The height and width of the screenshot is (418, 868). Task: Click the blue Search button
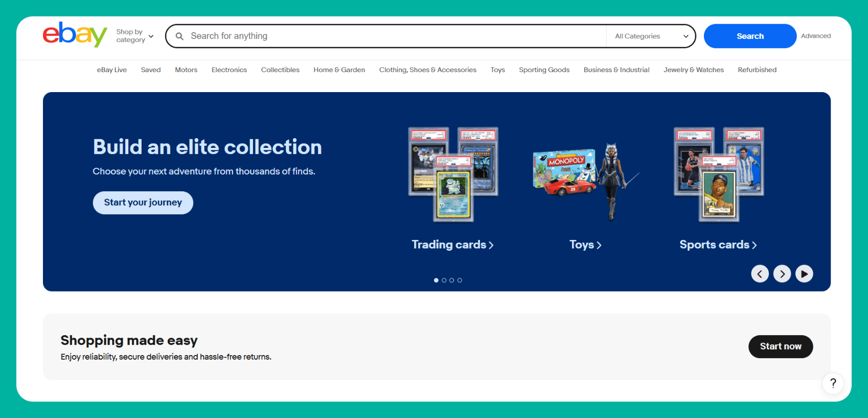point(750,36)
